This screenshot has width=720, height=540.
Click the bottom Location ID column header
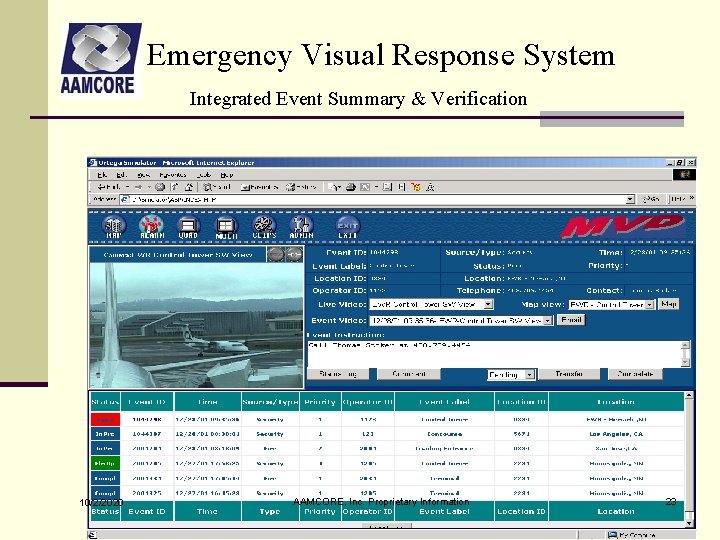[x=521, y=511]
